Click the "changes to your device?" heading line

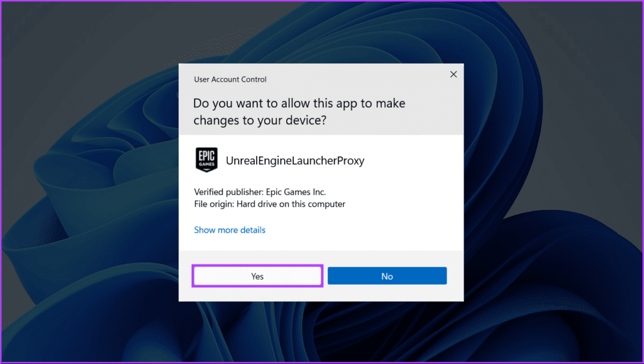tap(259, 120)
